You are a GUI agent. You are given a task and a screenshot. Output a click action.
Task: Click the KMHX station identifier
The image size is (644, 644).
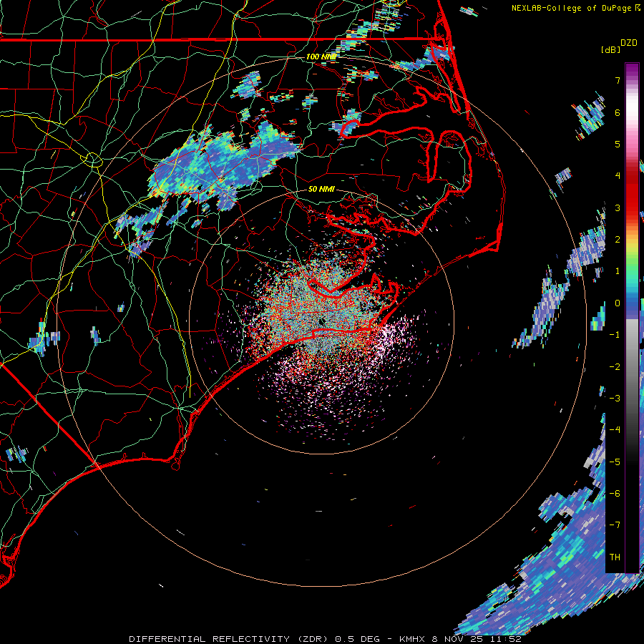413,639
